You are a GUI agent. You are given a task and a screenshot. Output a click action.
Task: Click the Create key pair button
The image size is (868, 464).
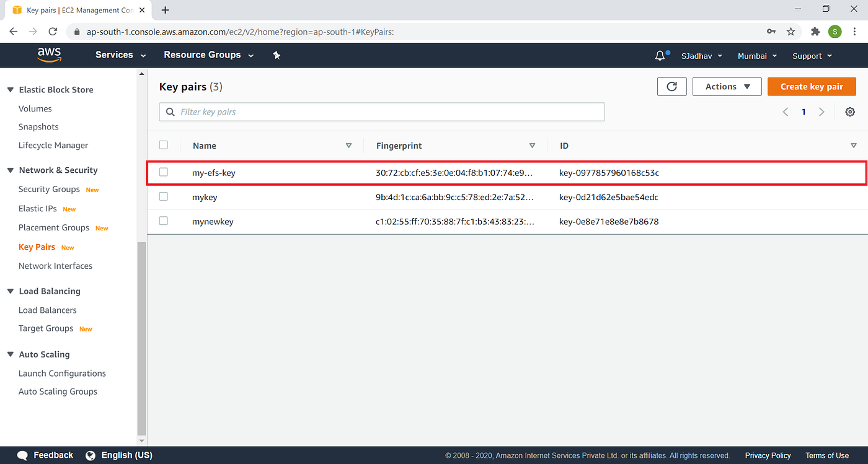click(x=812, y=86)
